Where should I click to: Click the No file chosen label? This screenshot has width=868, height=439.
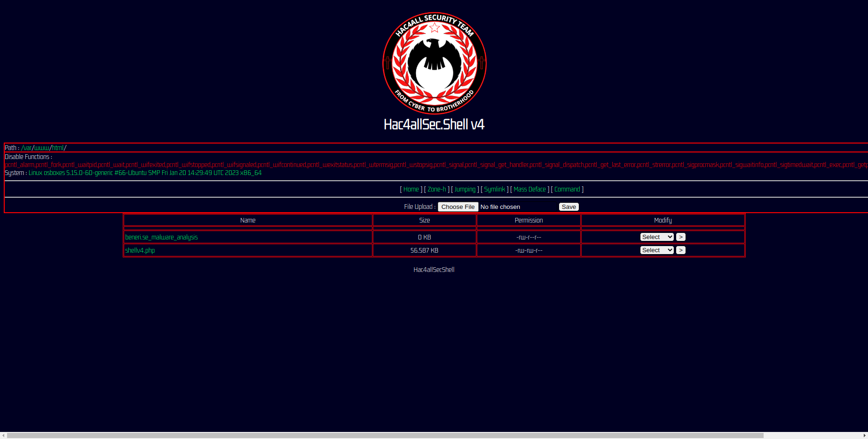[x=500, y=207]
